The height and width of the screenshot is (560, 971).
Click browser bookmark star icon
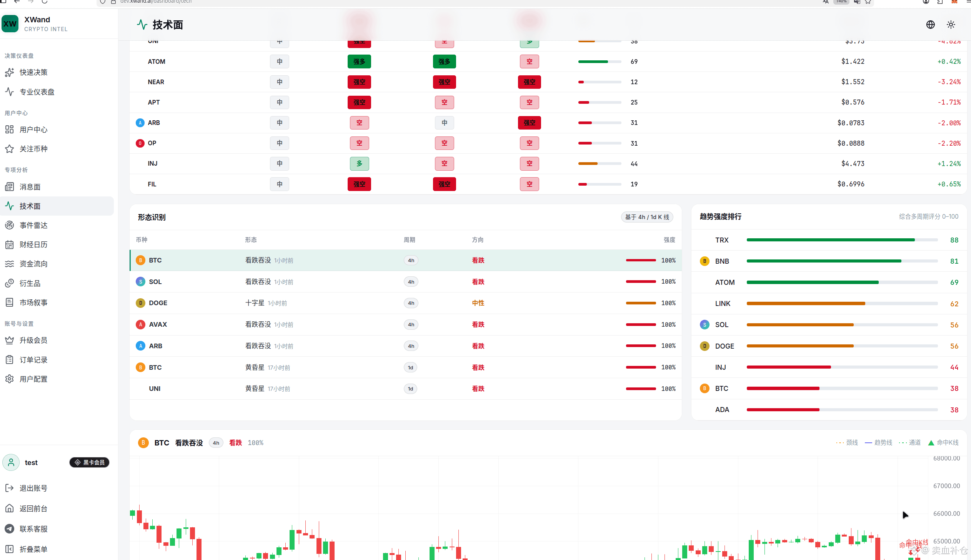click(x=868, y=2)
